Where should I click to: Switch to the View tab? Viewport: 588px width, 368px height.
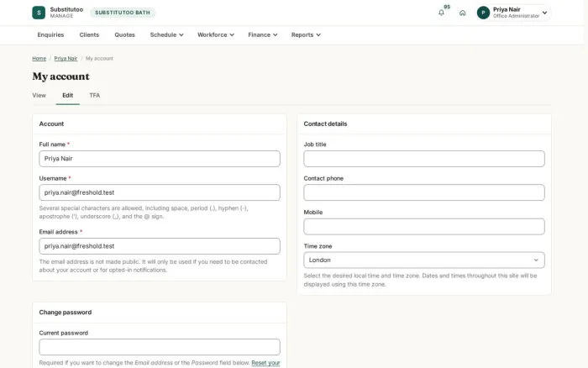tap(39, 95)
